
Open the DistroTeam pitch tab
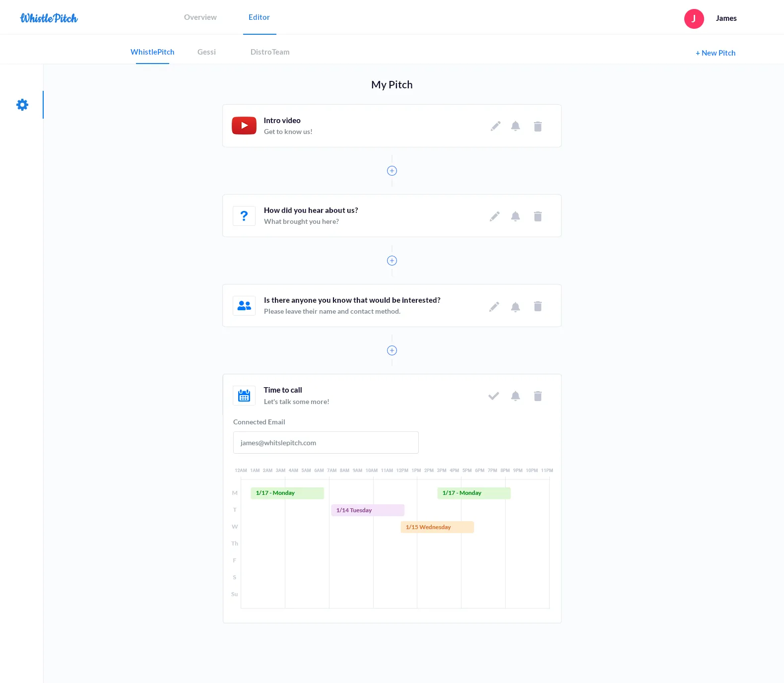(x=270, y=52)
